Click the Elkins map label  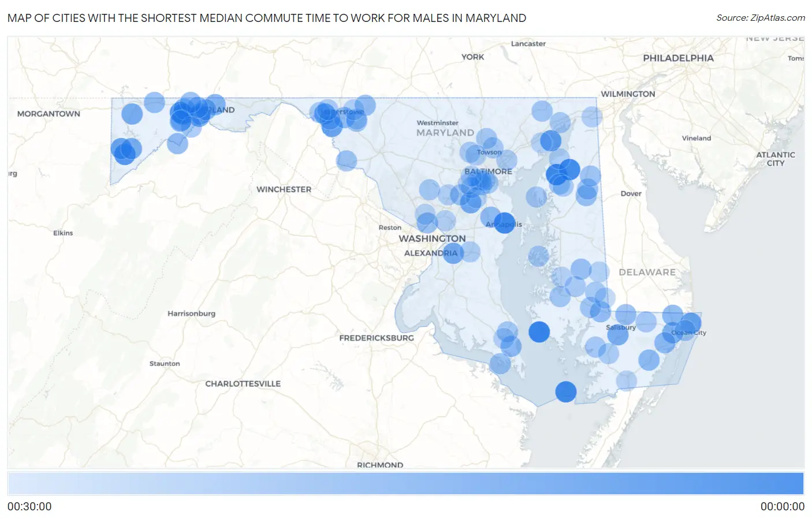[63, 233]
